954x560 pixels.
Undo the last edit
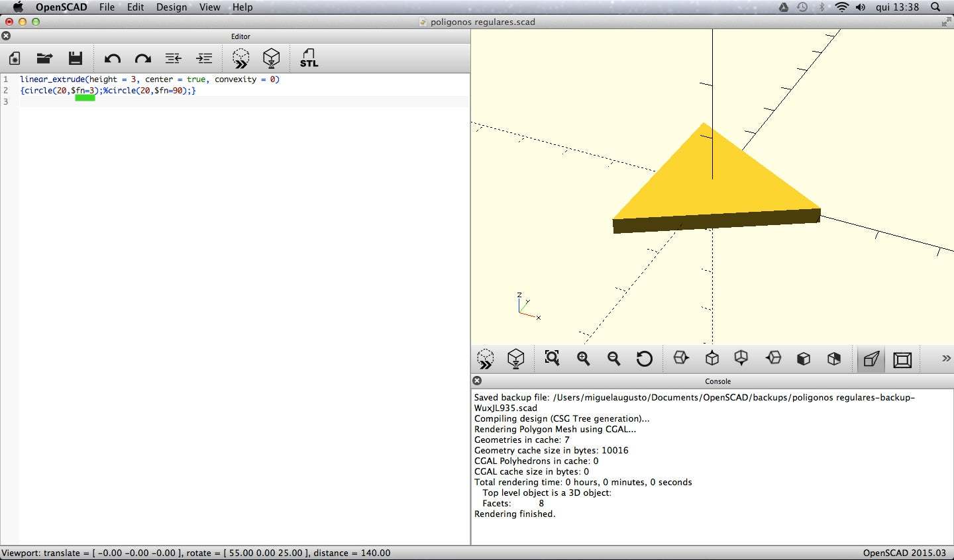(x=112, y=58)
